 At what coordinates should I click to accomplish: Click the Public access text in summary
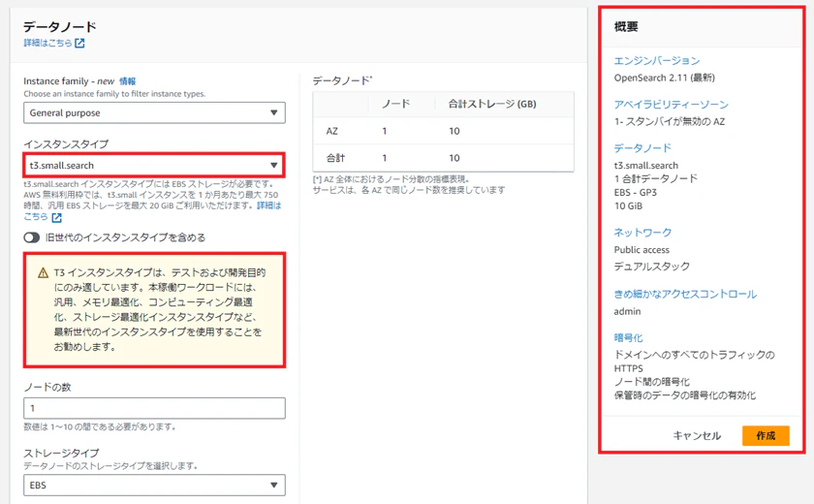642,250
